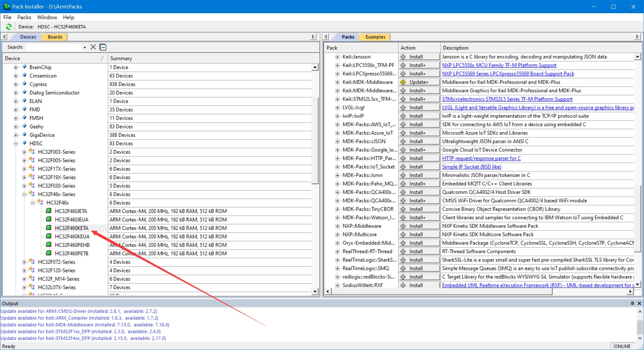Click left arrow of Packs tab strip

(x=326, y=37)
